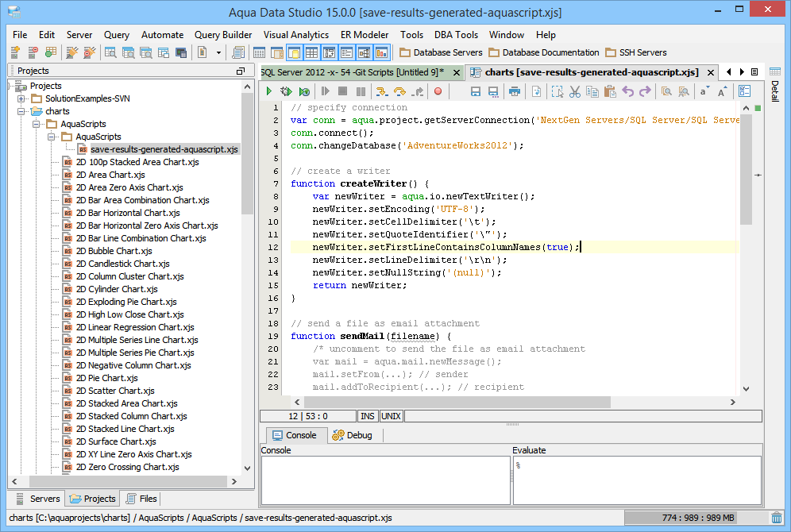Open the Query Builder menu
The height and width of the screenshot is (532, 791).
223,35
